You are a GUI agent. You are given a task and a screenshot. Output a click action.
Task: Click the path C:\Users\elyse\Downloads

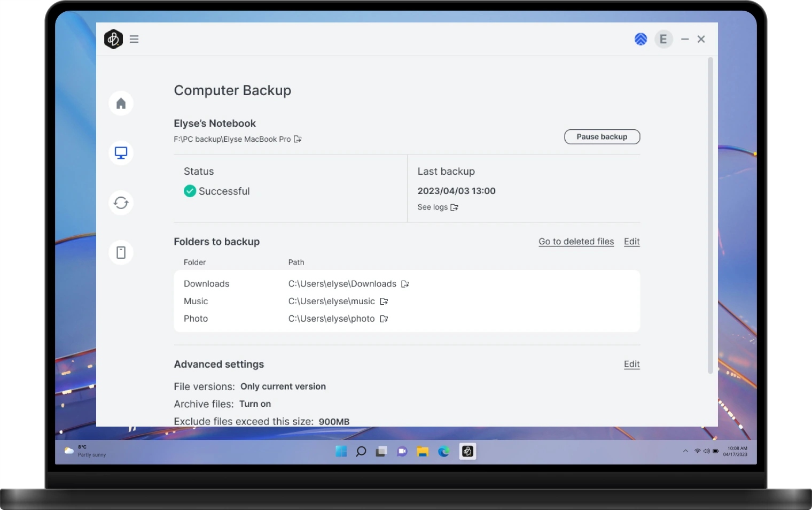[x=342, y=284]
